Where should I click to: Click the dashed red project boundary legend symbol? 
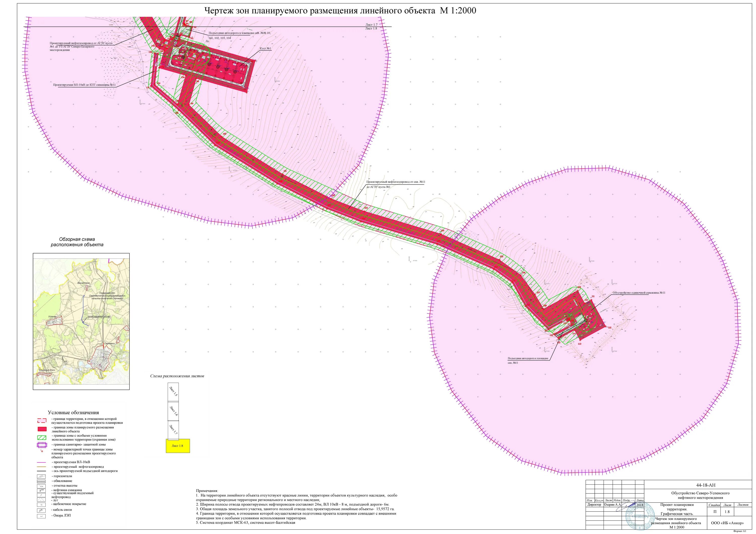[x=42, y=420]
